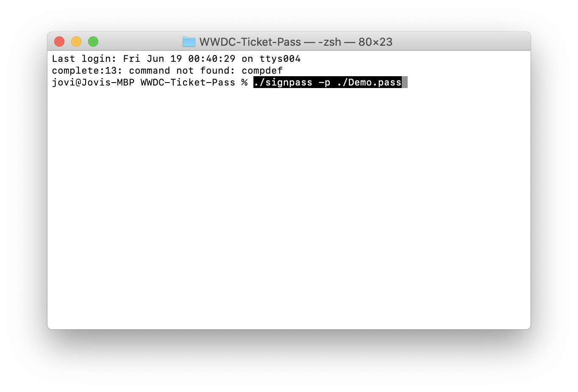Click the WWDC-Ticket-Pass window title text
The height and width of the screenshot is (392, 578).
[250, 42]
